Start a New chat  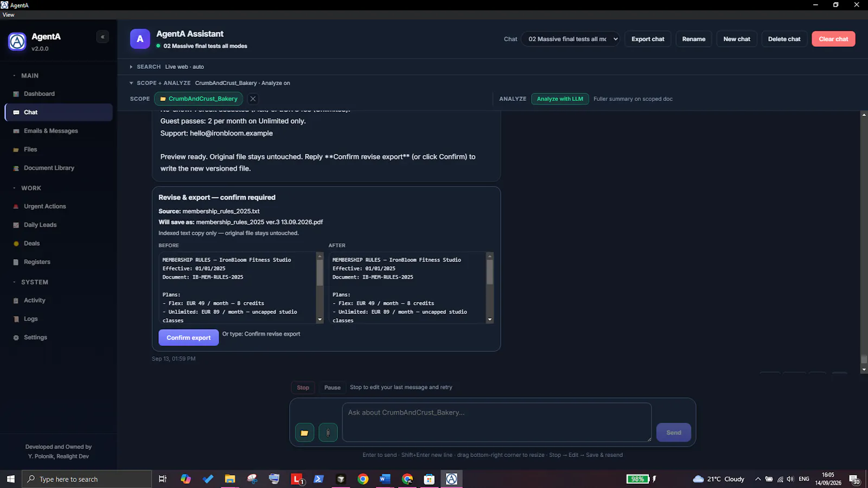pos(737,39)
